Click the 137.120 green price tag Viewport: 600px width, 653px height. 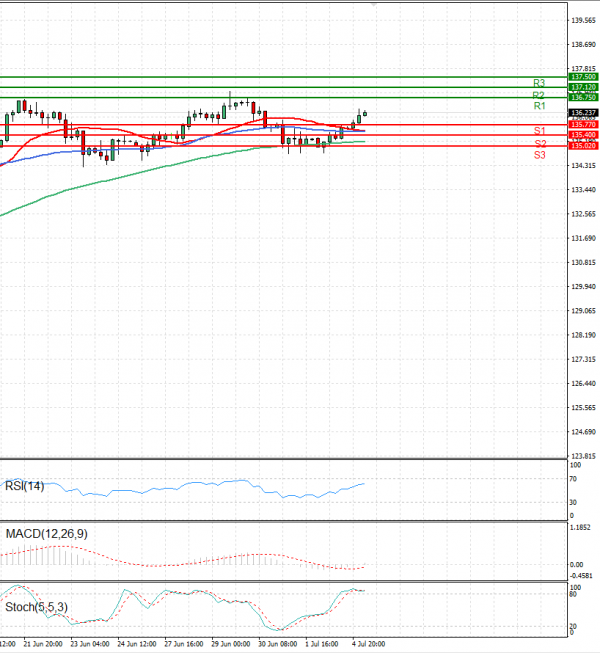click(583, 88)
